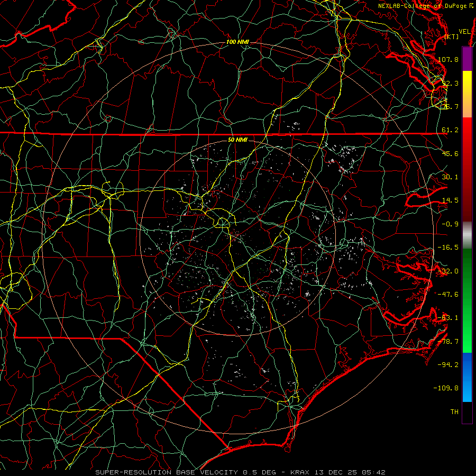The width and height of the screenshot is (476, 476).
Task: Click the -47.6 legend value
Action: [448, 295]
